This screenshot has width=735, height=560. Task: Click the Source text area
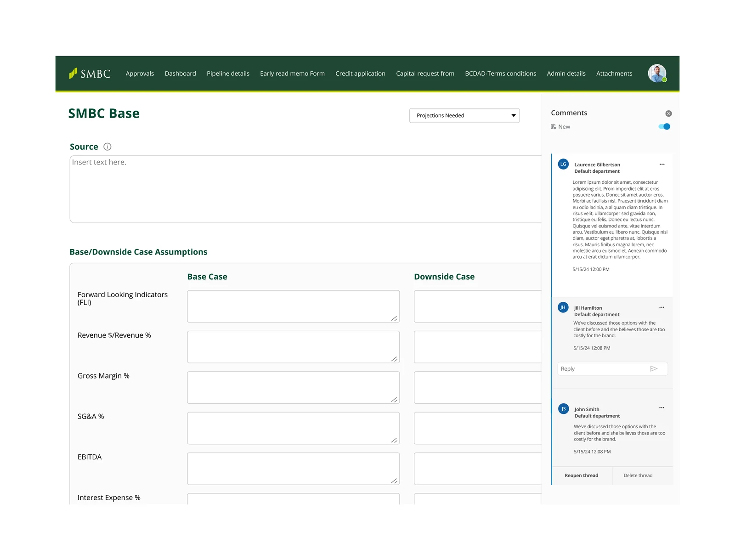point(305,189)
